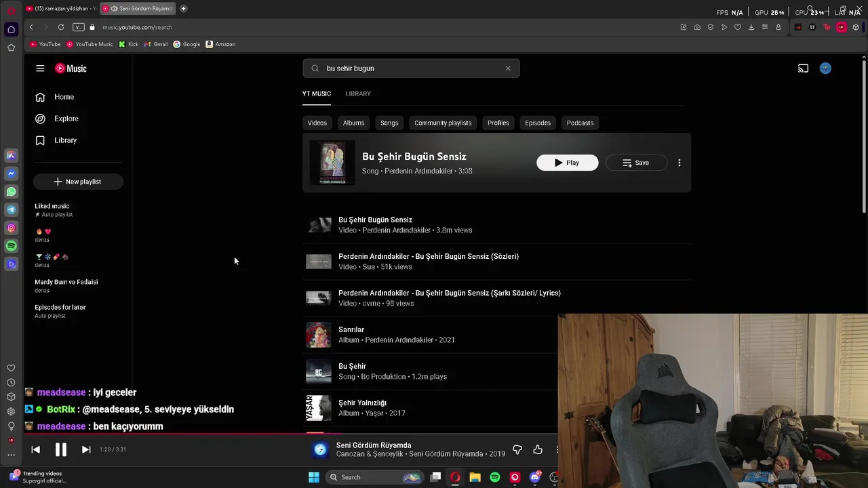Click the Şehir Yalnızlığı album cover thumbnail

coord(319,408)
